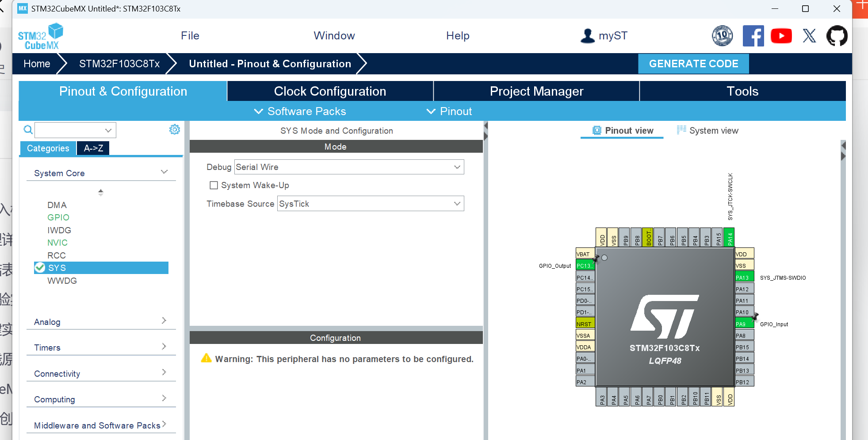Select IWDG in System Core list

click(x=59, y=230)
